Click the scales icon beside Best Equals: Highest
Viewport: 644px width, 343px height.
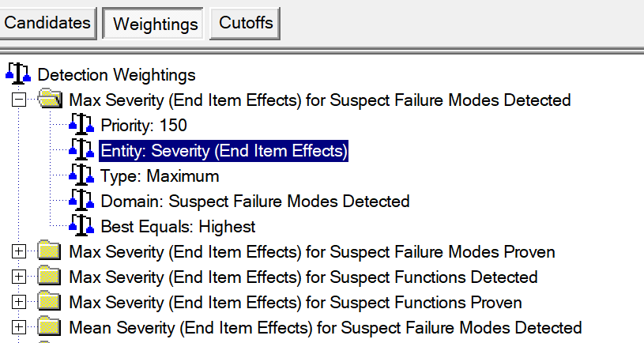[81, 226]
